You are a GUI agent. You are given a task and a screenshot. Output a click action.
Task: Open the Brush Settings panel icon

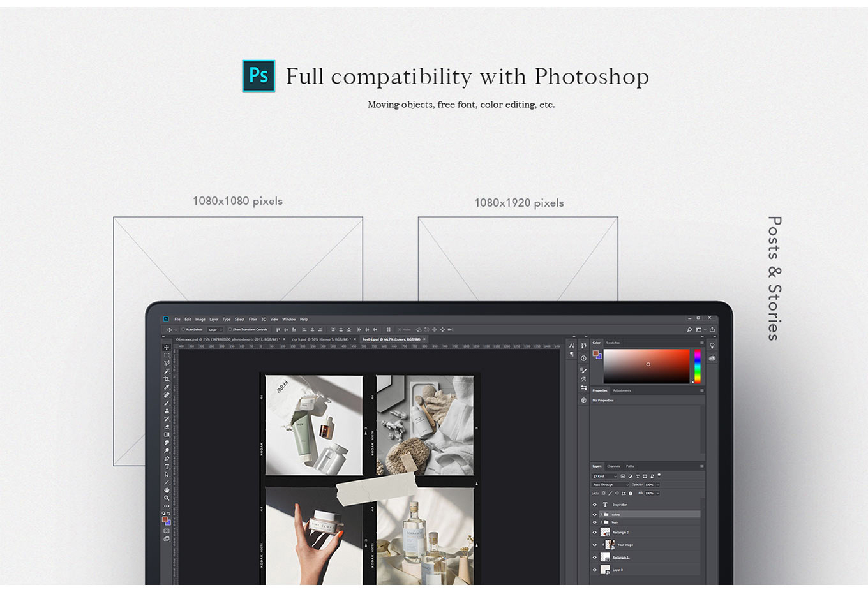coord(583,371)
